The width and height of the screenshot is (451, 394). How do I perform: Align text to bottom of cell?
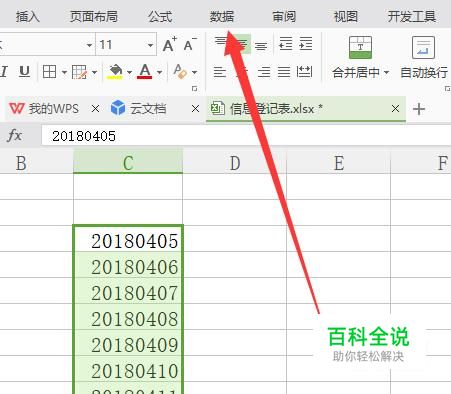coord(261,45)
